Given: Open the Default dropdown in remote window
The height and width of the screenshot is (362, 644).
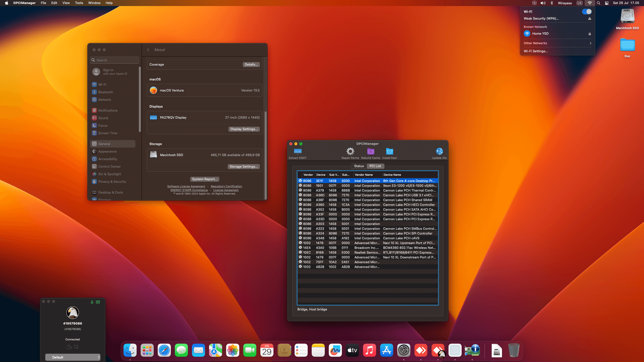Looking at the screenshot, I should click(x=73, y=357).
